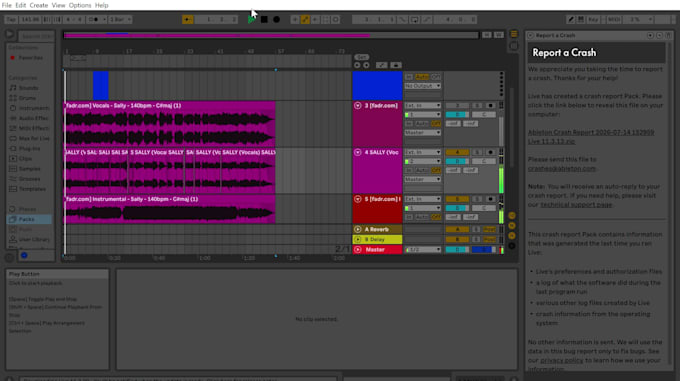Open the Options menu
This screenshot has width=680, height=381.
coord(80,5)
